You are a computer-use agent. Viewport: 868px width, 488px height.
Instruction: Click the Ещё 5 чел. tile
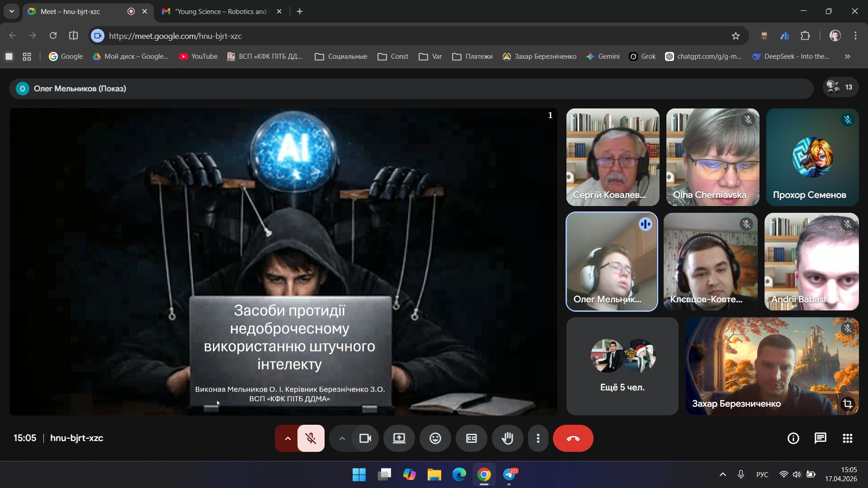coord(622,366)
